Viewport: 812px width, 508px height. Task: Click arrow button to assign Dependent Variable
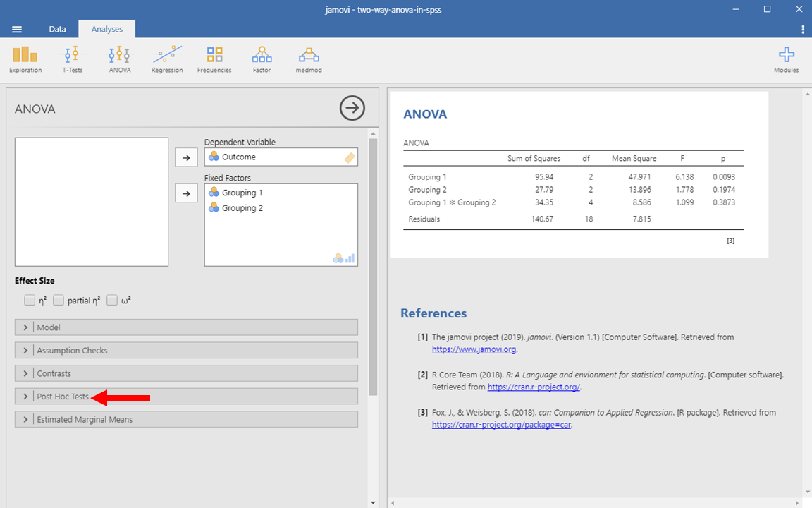point(186,158)
